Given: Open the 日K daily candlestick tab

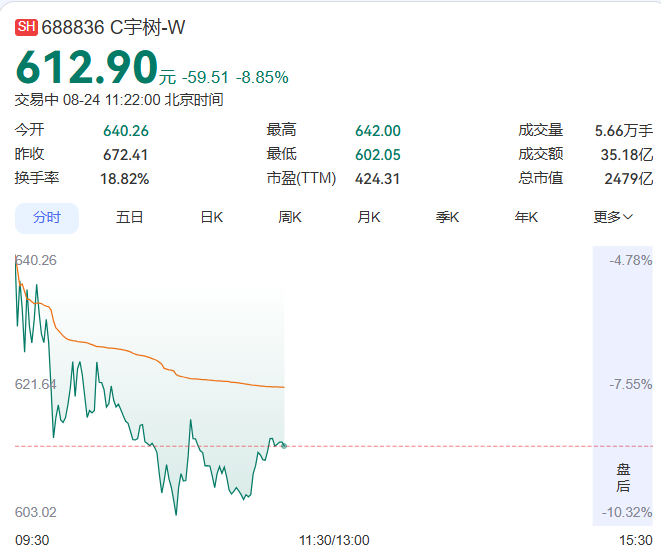Looking at the screenshot, I should coord(212,218).
